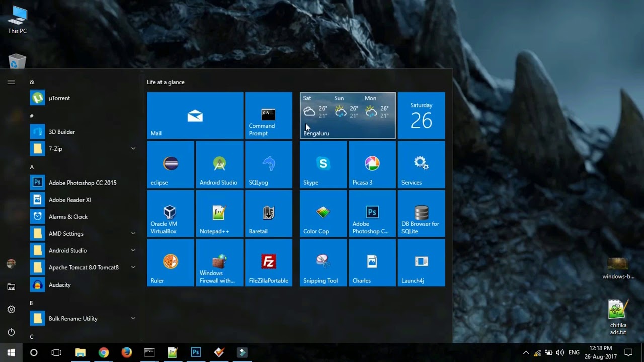The width and height of the screenshot is (644, 362).
Task: Switch to Photoshop on the taskbar
Action: [196, 352]
